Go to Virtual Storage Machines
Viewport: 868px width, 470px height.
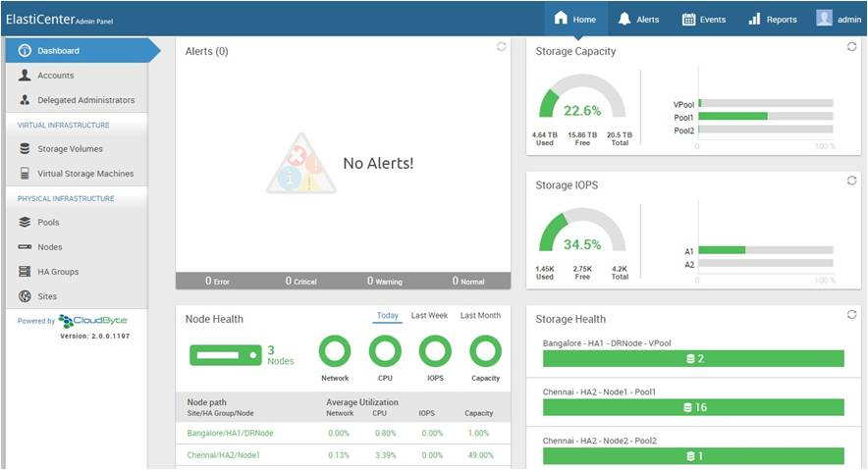[x=85, y=174]
